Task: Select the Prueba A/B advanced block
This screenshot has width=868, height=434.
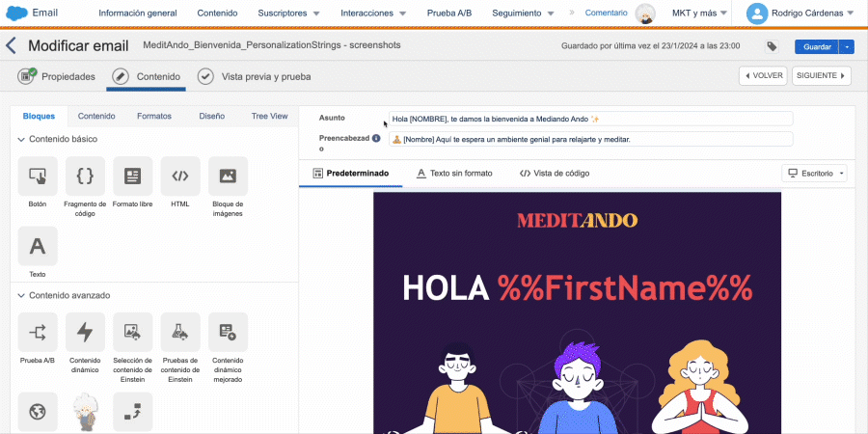Action: pyautogui.click(x=38, y=332)
